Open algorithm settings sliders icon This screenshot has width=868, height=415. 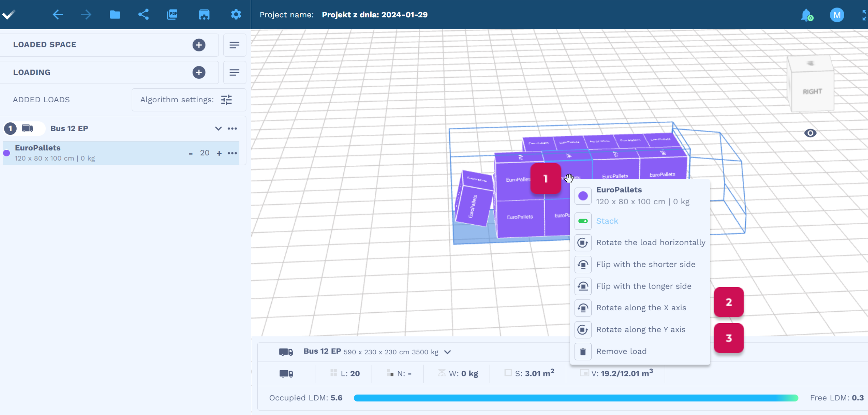226,100
